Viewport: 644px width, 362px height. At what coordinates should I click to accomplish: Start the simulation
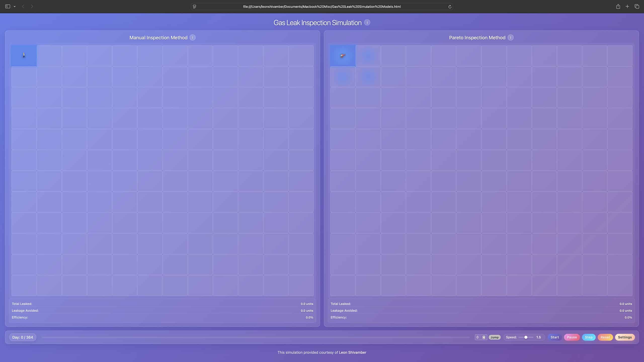click(554, 337)
